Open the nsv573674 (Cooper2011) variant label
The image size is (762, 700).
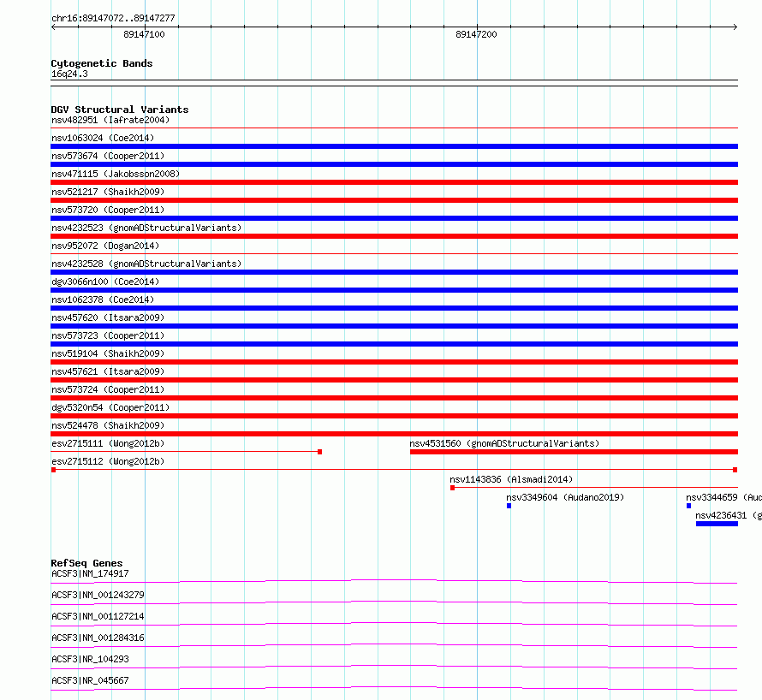[x=108, y=156]
